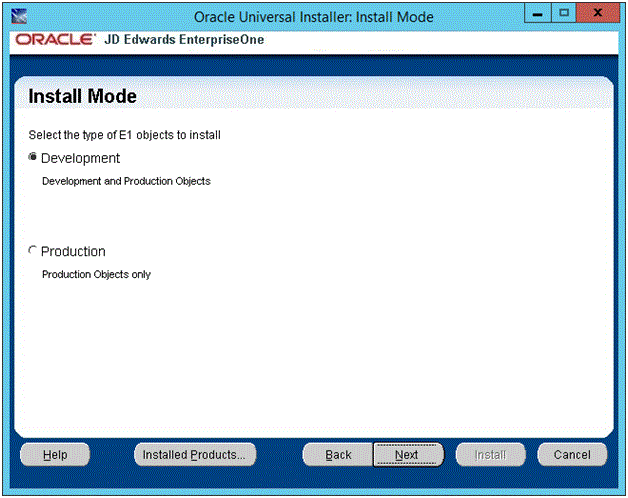
Task: Click the window title 'Oracle Universal Installer: Install Mode'
Action: (314, 17)
